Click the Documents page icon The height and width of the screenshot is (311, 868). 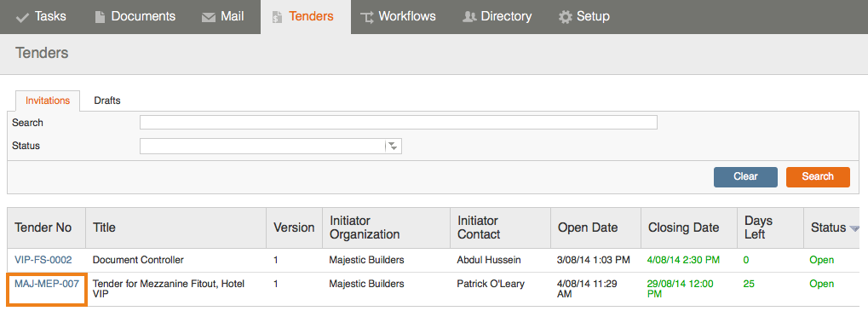[100, 17]
